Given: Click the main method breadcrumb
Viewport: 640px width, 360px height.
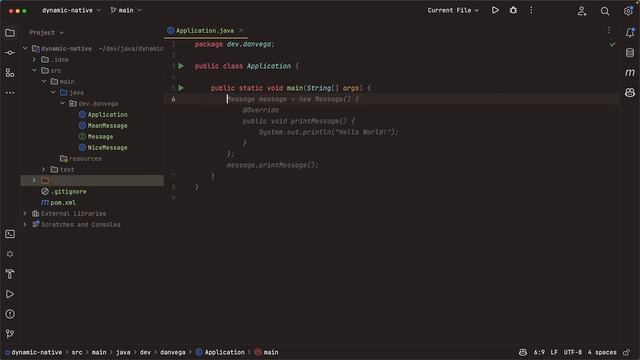Looking at the screenshot, I should click(x=267, y=352).
